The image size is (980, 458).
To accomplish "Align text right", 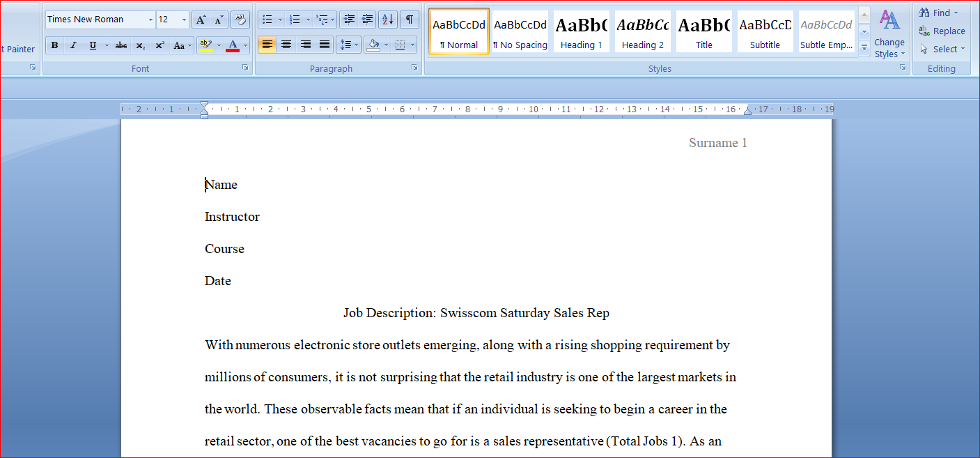I will [x=305, y=45].
